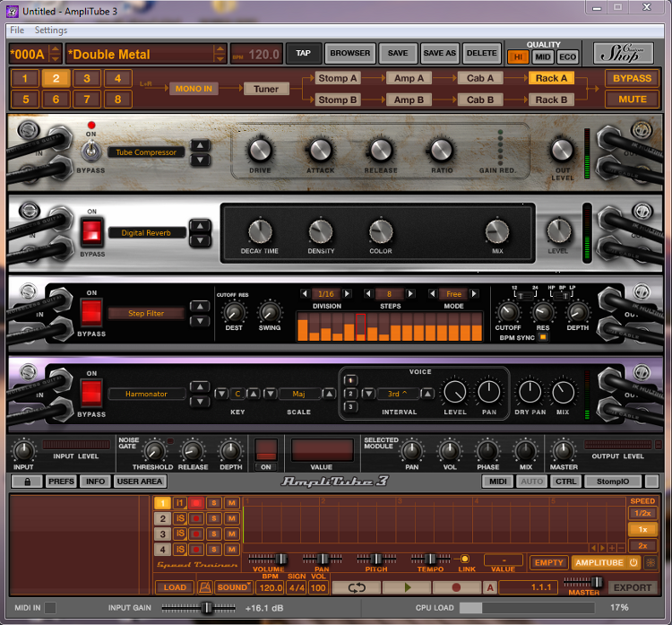672x625 pixels.
Task: Toggle the AMPLITUBE power button
Action: click(633, 562)
